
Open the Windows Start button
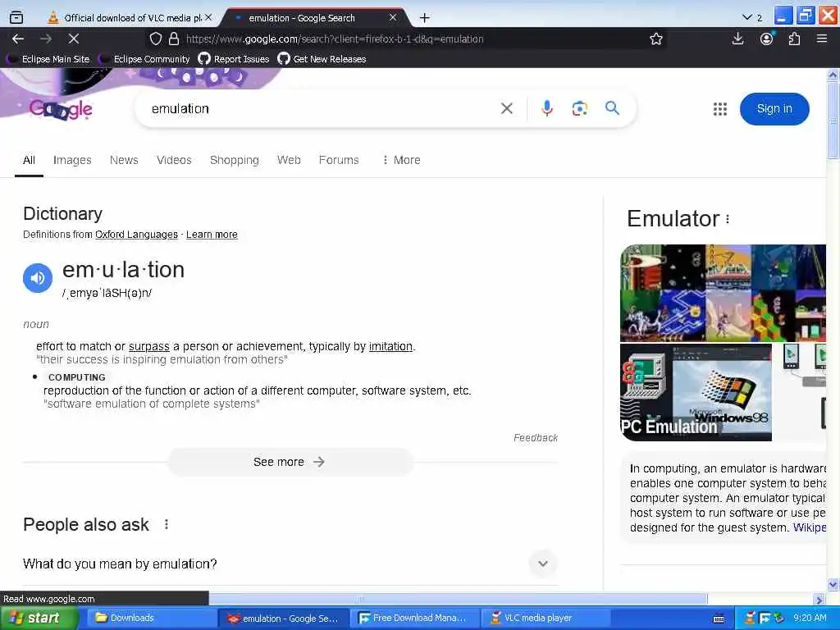point(38,619)
